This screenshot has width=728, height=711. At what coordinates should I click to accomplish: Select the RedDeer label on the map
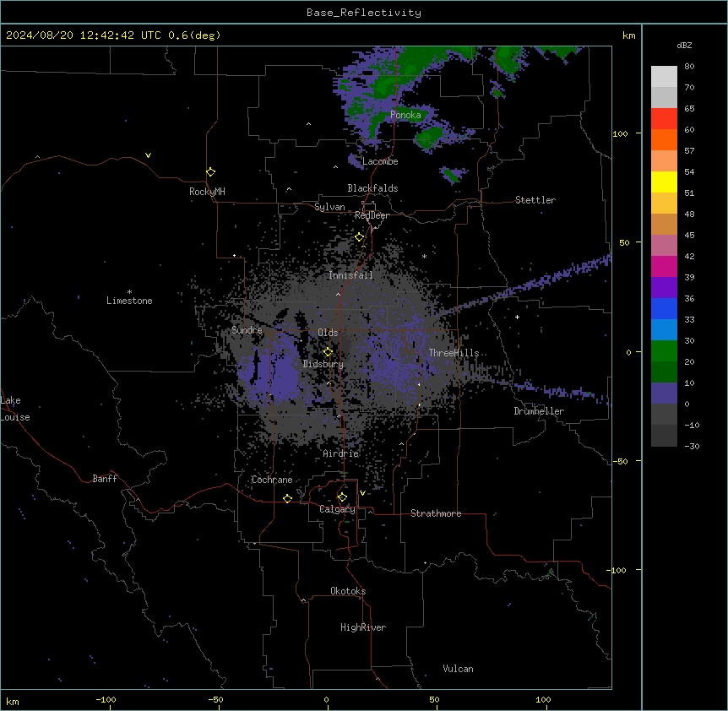pyautogui.click(x=372, y=215)
